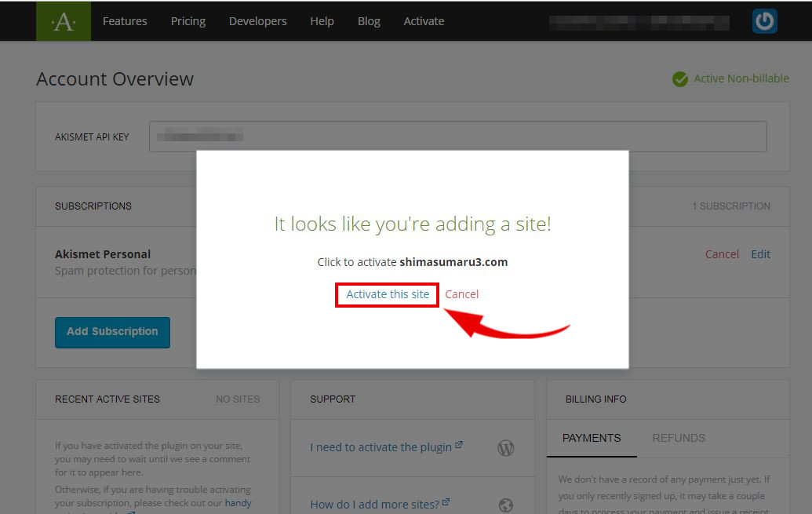The width and height of the screenshot is (812, 514).
Task: Click the 'shimasumaru3.com' domain text
Action: (453, 262)
